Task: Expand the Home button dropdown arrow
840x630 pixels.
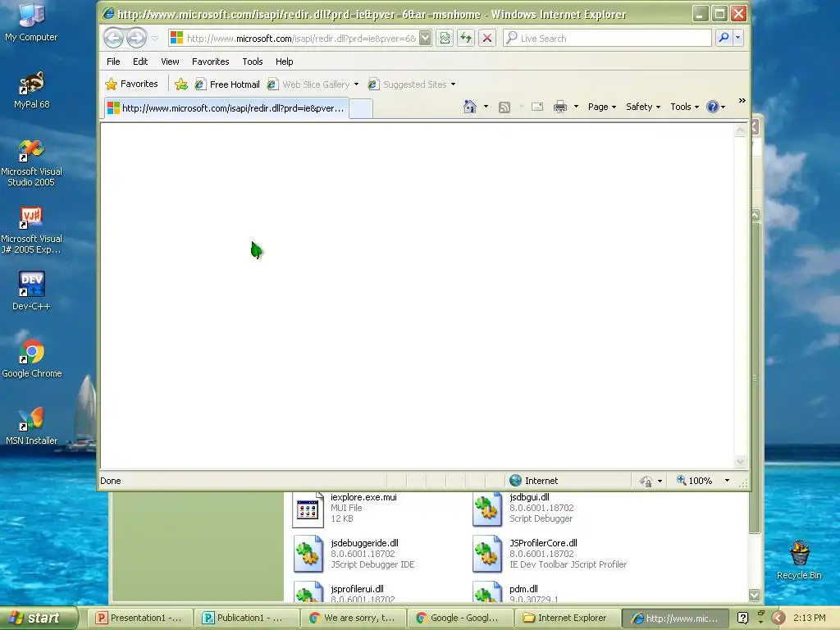Action: 486,107
